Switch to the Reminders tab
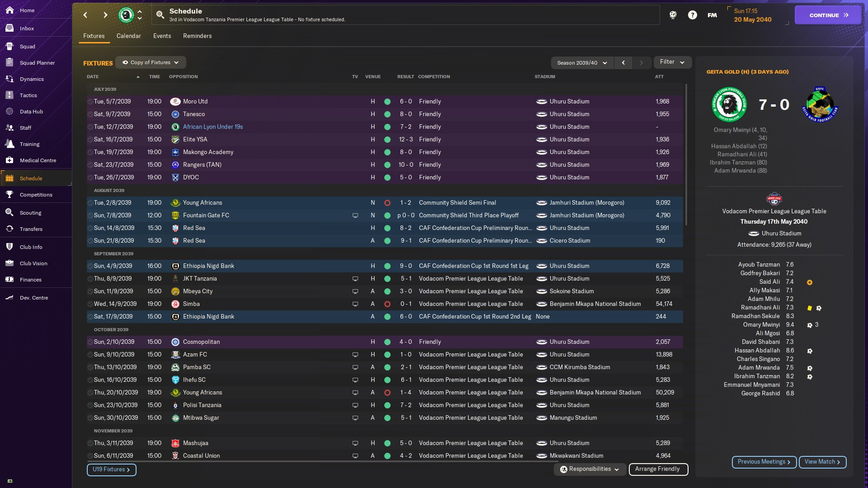The height and width of the screenshot is (488, 868). 197,36
